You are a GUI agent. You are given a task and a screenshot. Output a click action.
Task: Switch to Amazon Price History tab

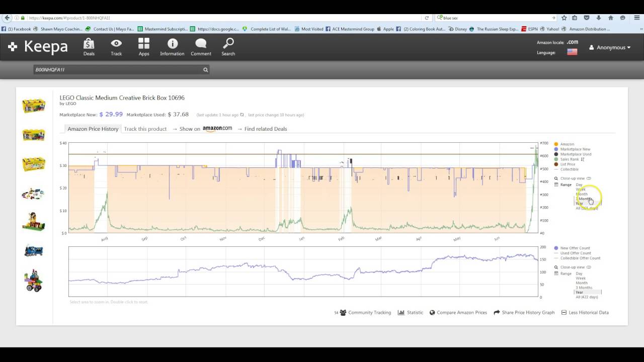click(x=93, y=129)
